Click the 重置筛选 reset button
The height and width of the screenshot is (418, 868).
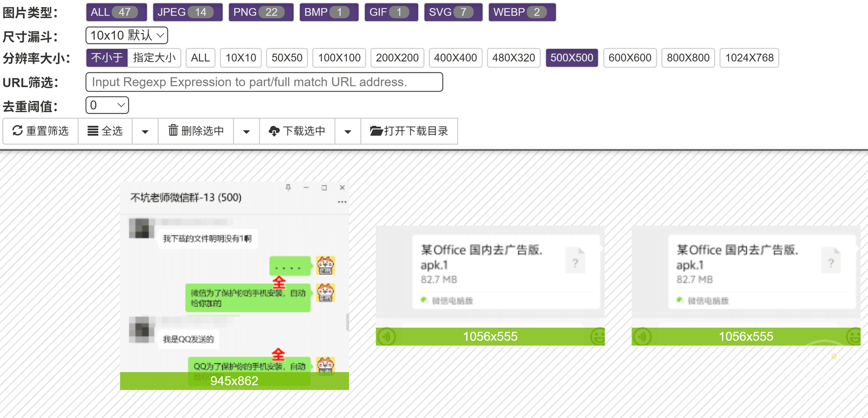click(41, 131)
